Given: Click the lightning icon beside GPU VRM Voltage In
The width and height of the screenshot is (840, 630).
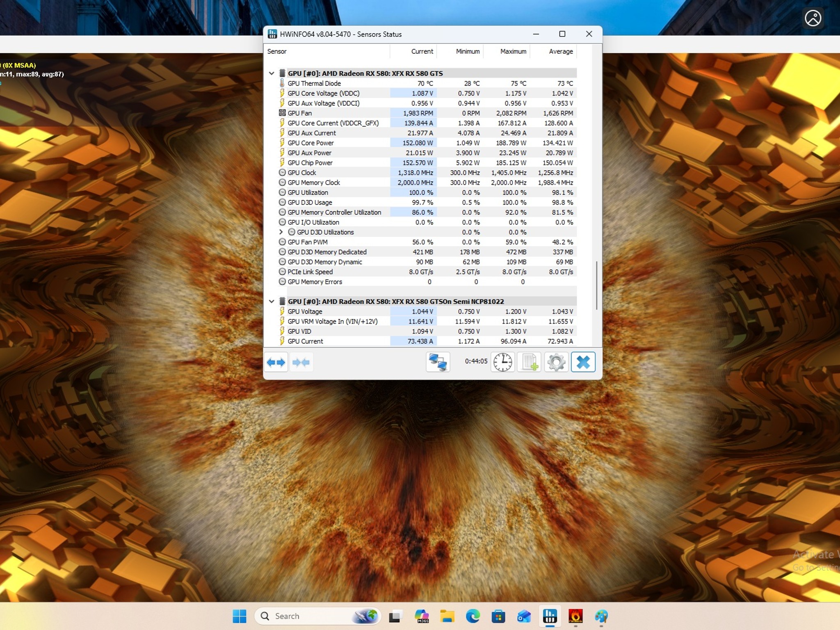Looking at the screenshot, I should pyautogui.click(x=282, y=321).
